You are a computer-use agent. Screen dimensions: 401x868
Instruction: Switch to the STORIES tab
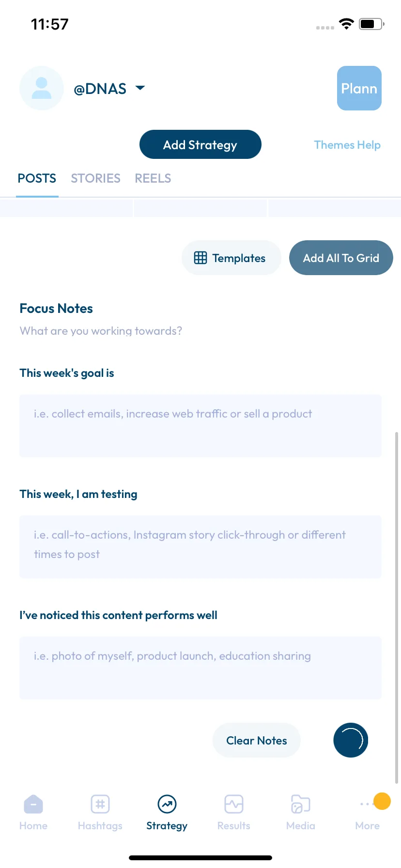click(95, 178)
